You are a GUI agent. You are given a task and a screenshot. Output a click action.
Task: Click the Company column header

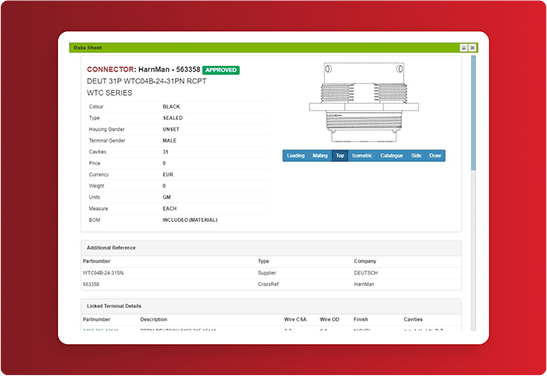(x=365, y=261)
